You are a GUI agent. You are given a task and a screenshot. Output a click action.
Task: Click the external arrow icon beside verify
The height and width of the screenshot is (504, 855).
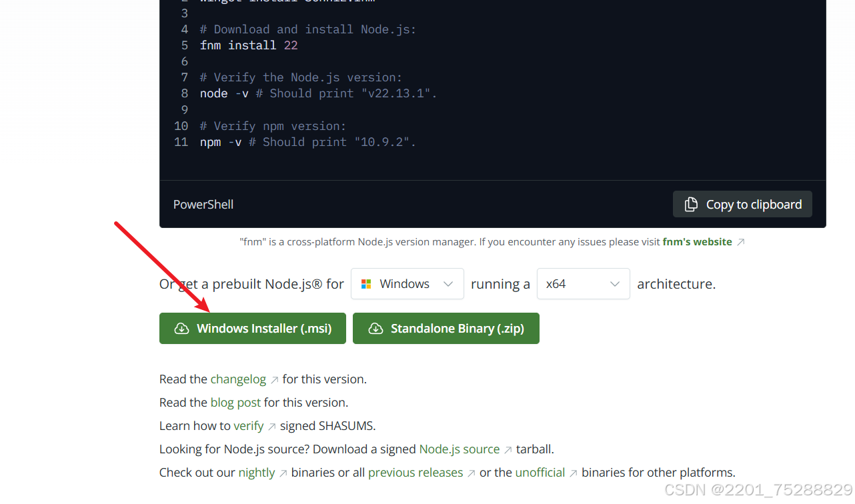pyautogui.click(x=272, y=427)
